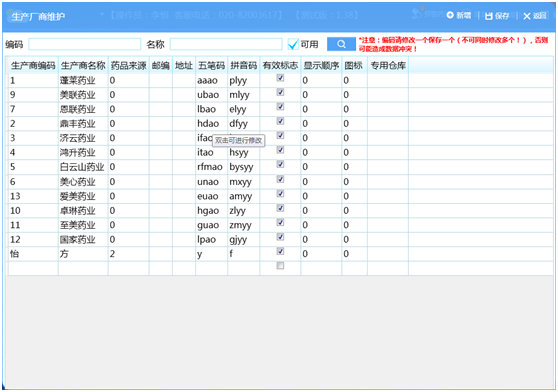558x392 pixels.
Task: Click the aaao 五笔码 cell
Action: pos(211,81)
